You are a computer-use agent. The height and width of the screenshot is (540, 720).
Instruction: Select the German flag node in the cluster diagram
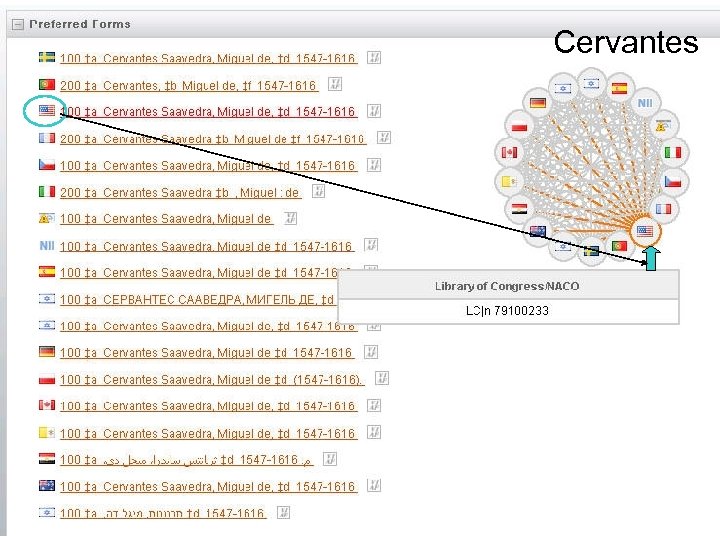pos(538,102)
